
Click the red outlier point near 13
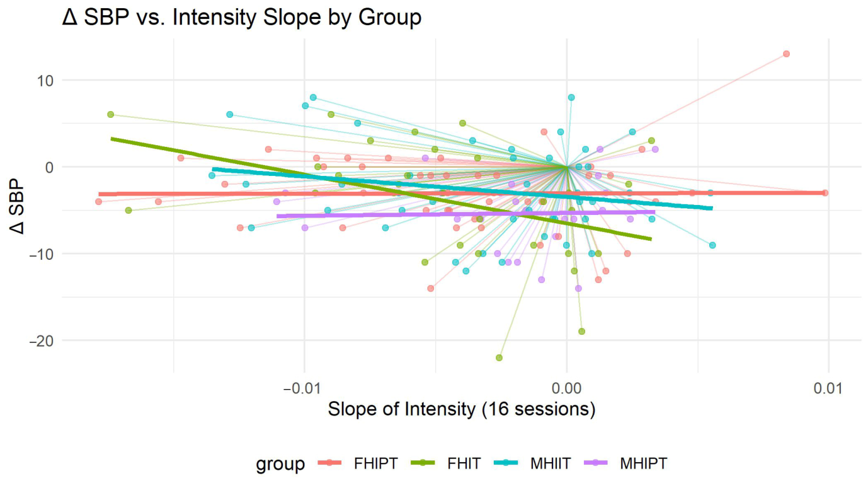tap(786, 54)
